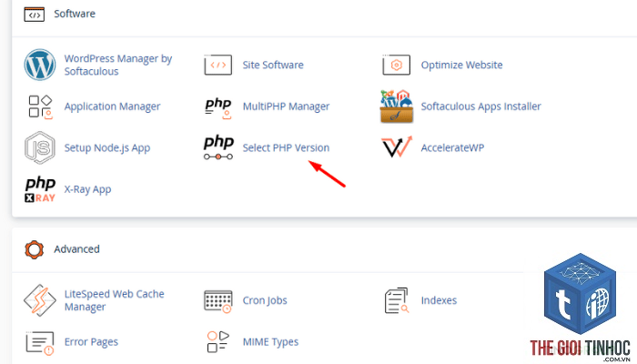637x364 pixels.
Task: Open Setup Node.js App link
Action: click(107, 147)
